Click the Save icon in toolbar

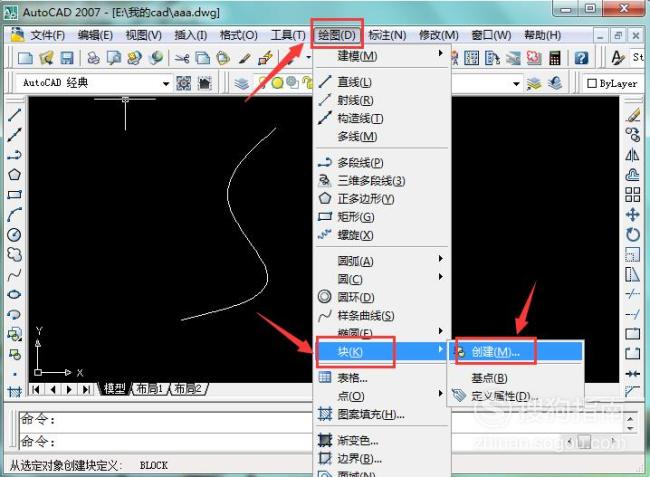(67, 58)
